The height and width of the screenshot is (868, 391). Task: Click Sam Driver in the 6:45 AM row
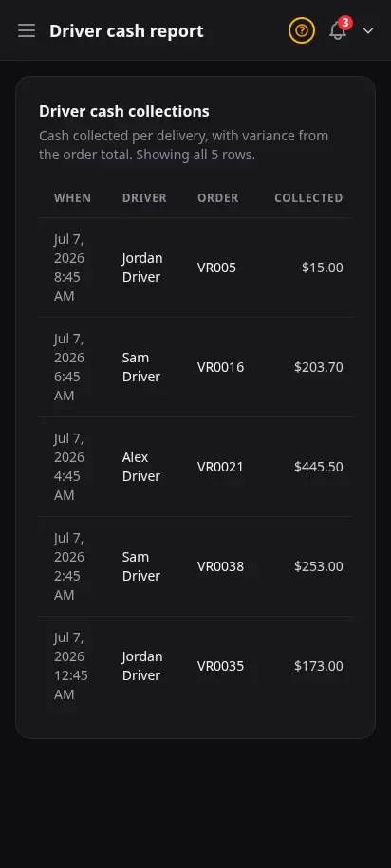click(x=141, y=367)
